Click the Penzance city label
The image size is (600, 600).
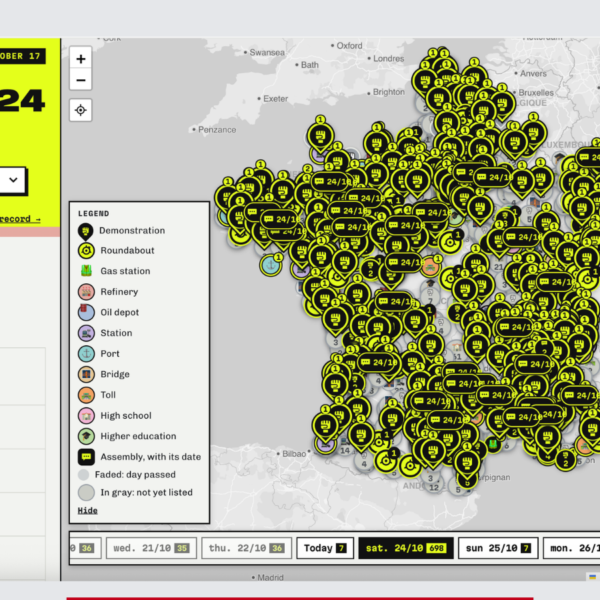(217, 130)
